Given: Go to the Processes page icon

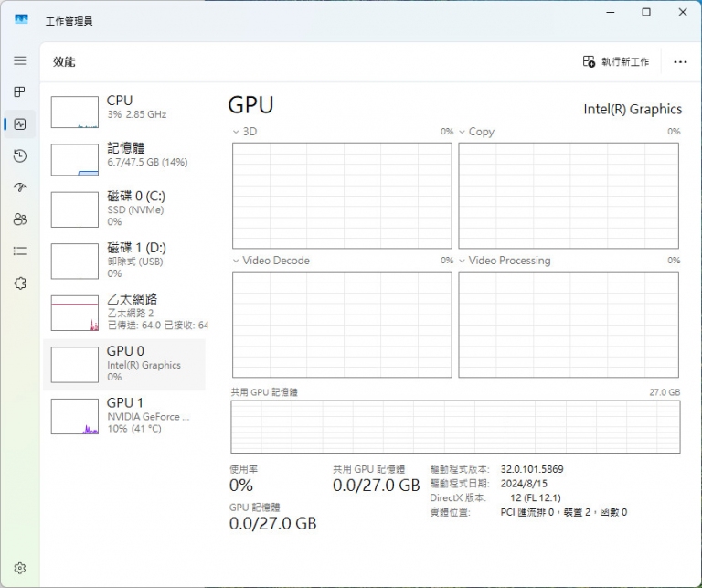Looking at the screenshot, I should (x=20, y=91).
